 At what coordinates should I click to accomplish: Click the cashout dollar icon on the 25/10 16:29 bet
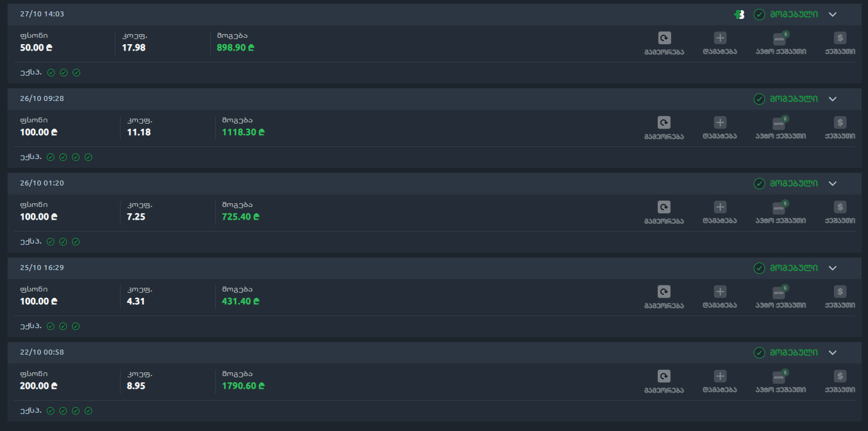[x=840, y=292]
